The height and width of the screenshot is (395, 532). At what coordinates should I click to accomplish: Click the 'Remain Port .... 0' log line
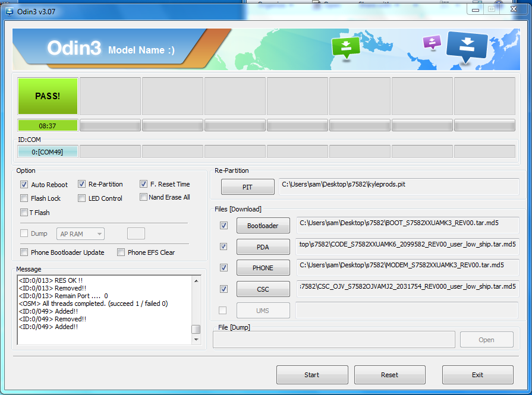(64, 296)
